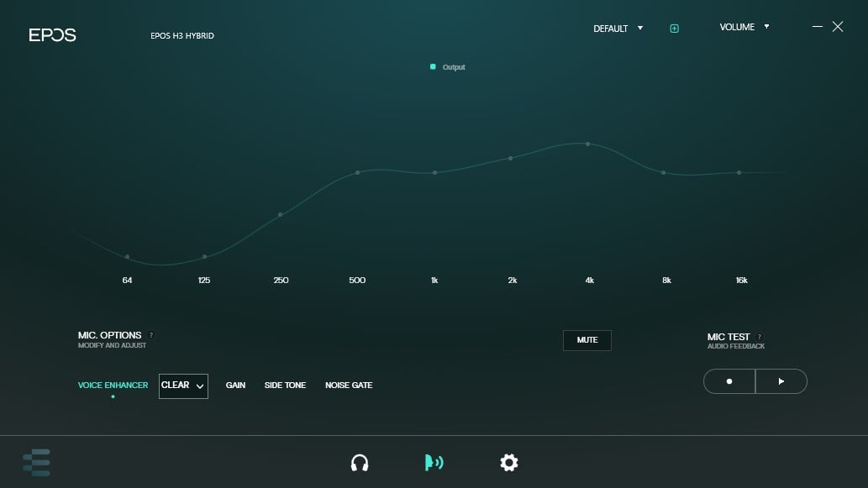Click the EPOS logo
868x488 pixels.
(52, 35)
